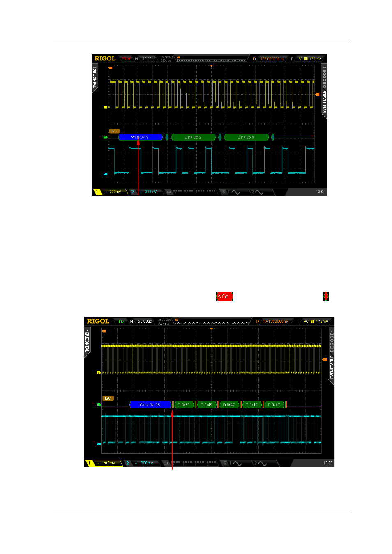
Task: Click the 576.000000us delay readout
Action: (x=272, y=59)
